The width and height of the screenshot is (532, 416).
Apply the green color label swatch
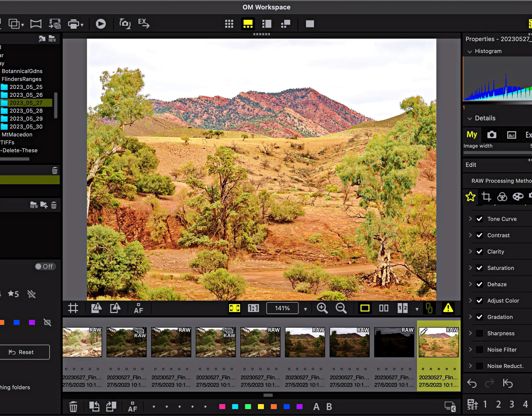click(x=248, y=407)
